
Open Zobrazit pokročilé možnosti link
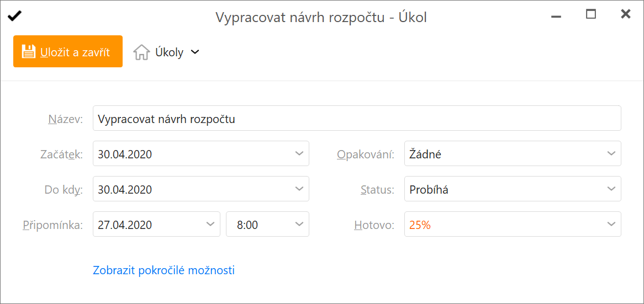[x=164, y=270]
